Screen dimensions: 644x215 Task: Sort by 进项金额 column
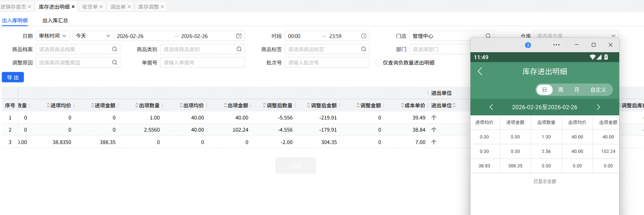(x=93, y=105)
